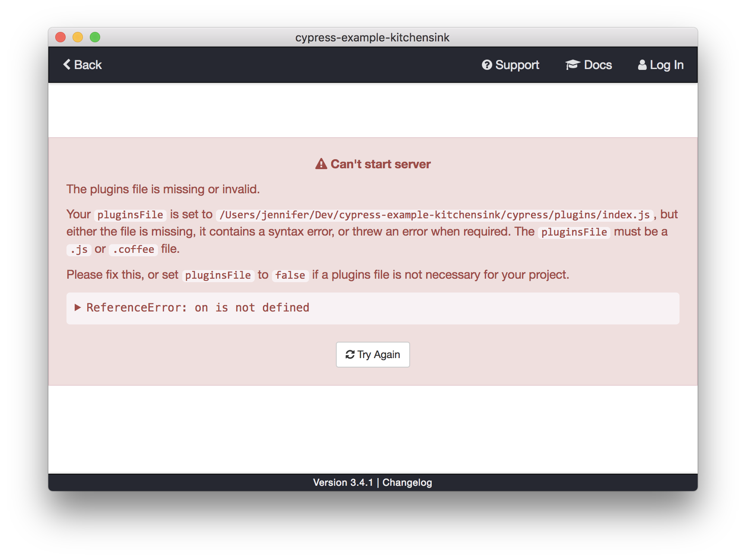Go back using the Back chevron
This screenshot has width=746, height=560.
66,65
